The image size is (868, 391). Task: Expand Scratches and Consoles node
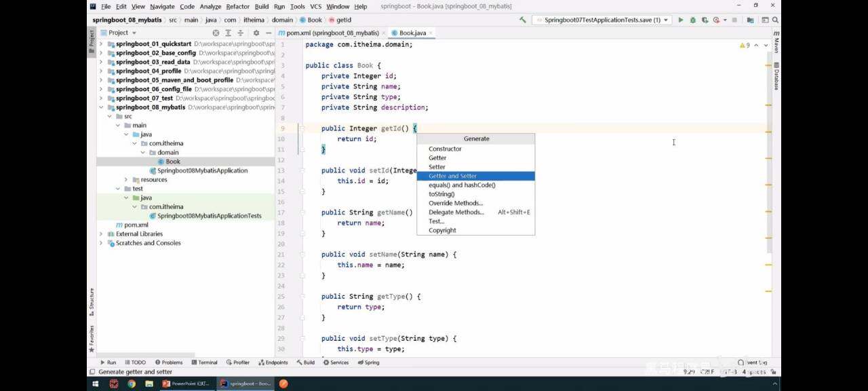[x=101, y=243]
